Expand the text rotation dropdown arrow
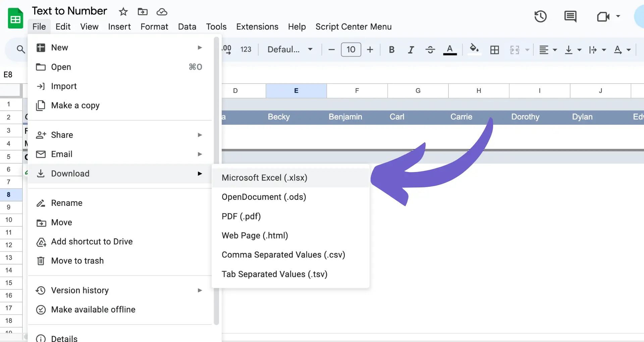This screenshot has width=644, height=342. tap(629, 50)
